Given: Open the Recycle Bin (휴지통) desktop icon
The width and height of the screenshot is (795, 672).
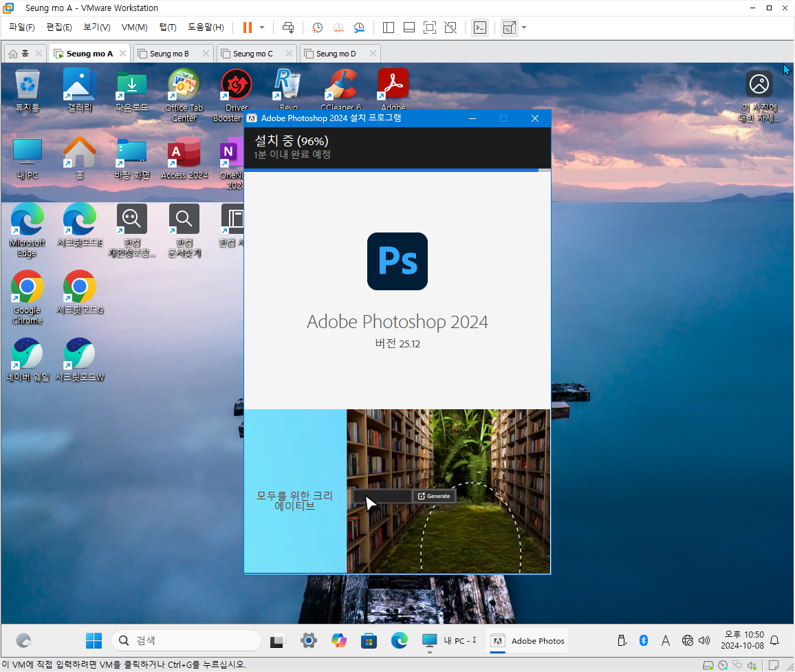Looking at the screenshot, I should (x=28, y=91).
